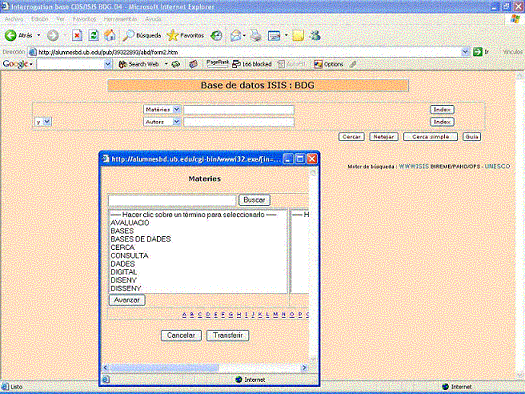The width and height of the screenshot is (525, 394).
Task: Click the Index button beside Matèries row
Action: click(x=442, y=109)
